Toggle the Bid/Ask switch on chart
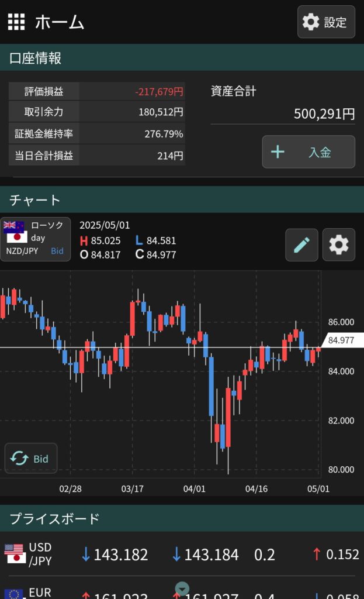Screen dimensions: 364x599 pyautogui.click(x=31, y=459)
